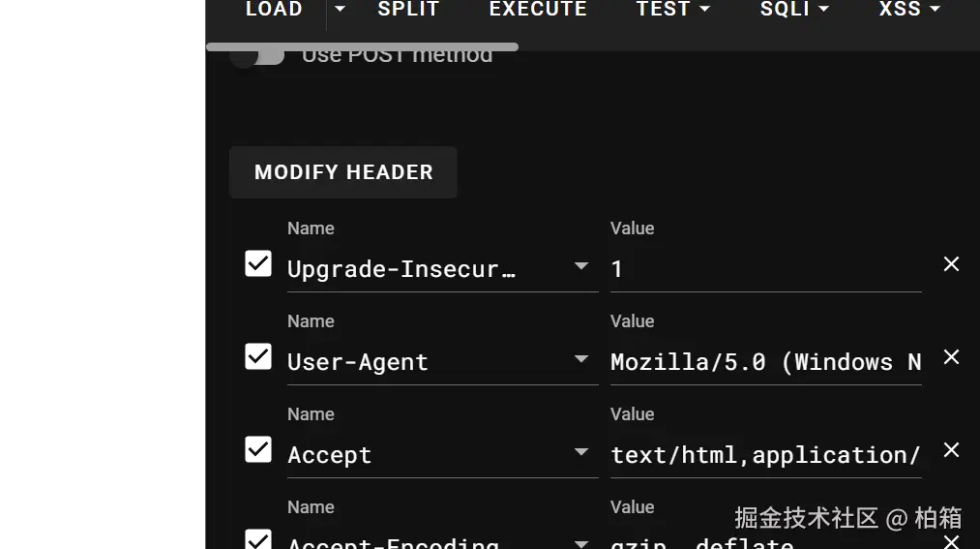This screenshot has height=549, width=980.
Task: Click the SPLIT toolbar item
Action: (x=409, y=9)
